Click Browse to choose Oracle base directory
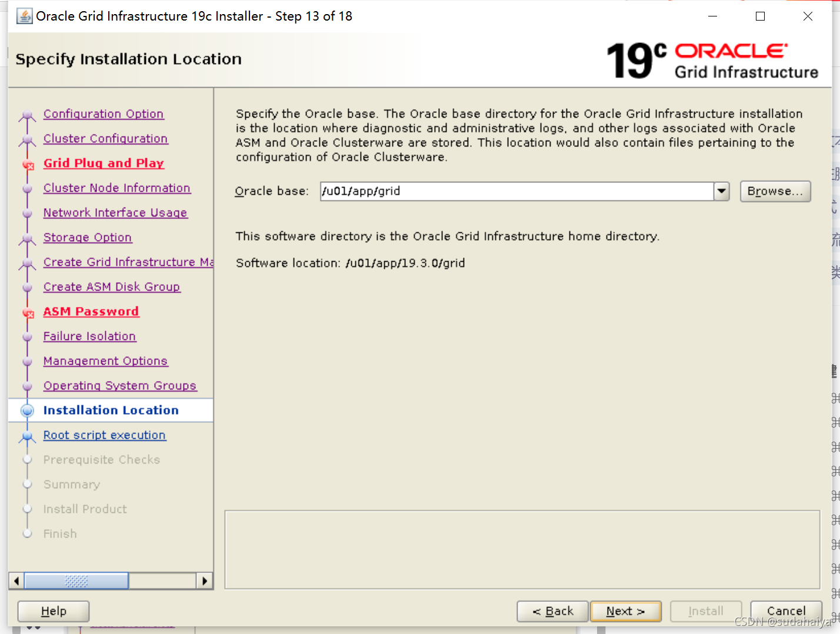This screenshot has width=840, height=634. click(775, 191)
